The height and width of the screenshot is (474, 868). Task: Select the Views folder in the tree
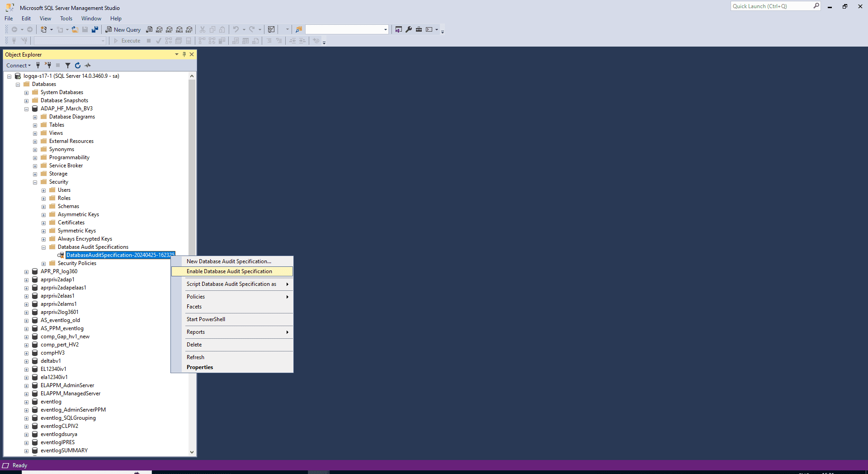(56, 133)
